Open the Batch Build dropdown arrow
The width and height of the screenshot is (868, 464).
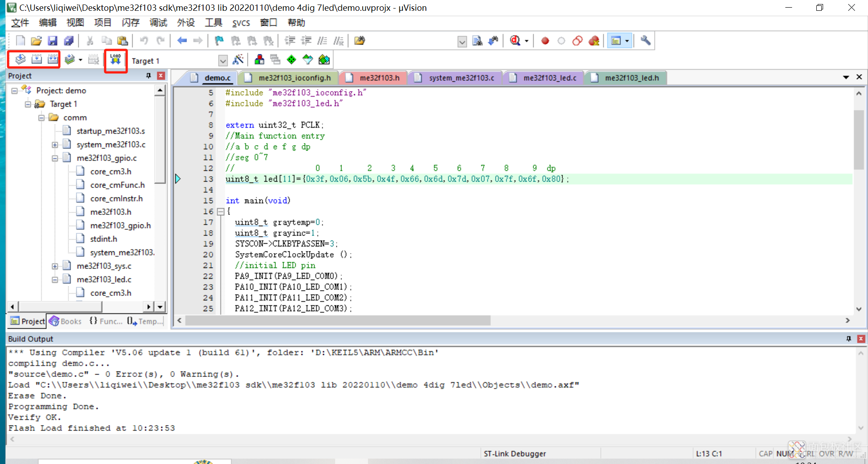point(80,60)
